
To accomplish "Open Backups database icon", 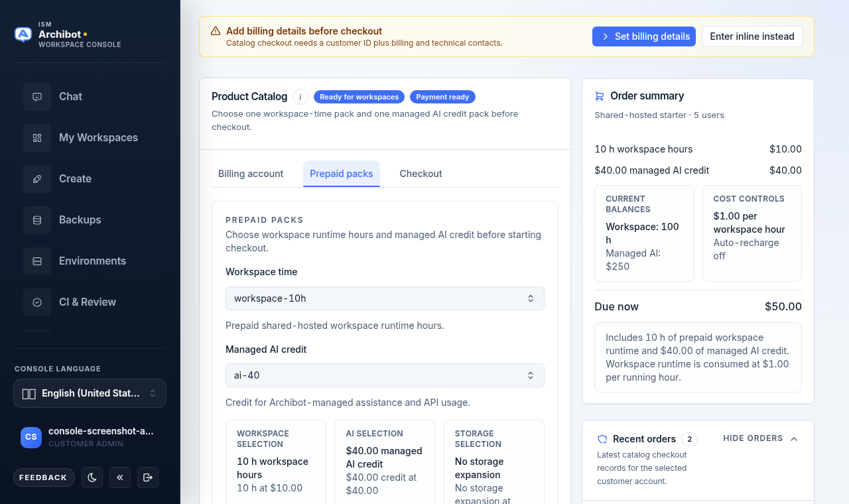I will (37, 220).
